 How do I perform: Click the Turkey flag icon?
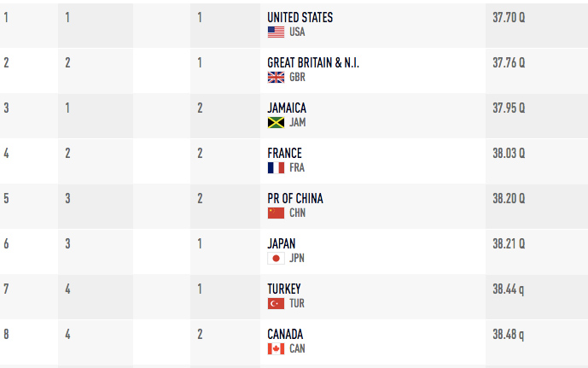coord(276,303)
